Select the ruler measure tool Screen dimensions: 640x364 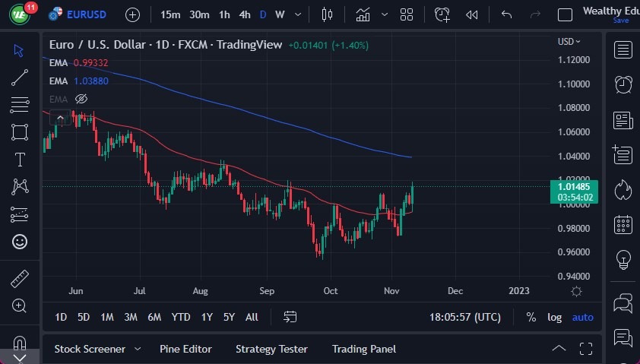20,278
